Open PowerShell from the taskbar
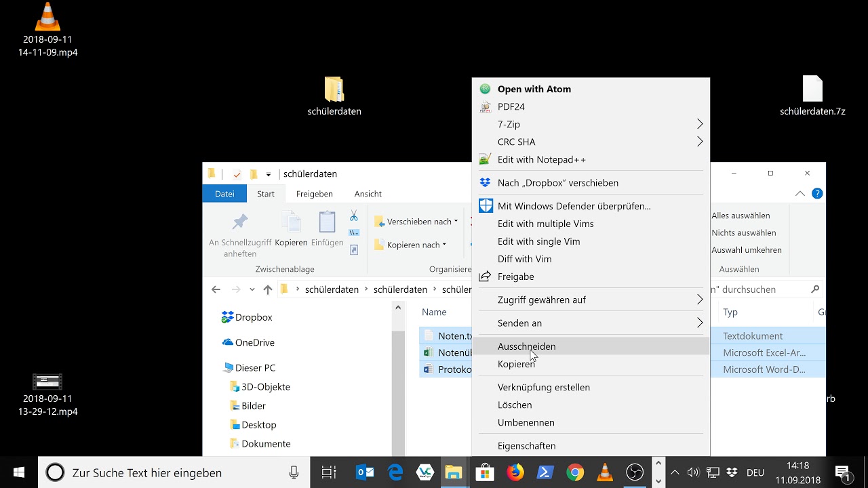The width and height of the screenshot is (868, 488). tap(545, 472)
